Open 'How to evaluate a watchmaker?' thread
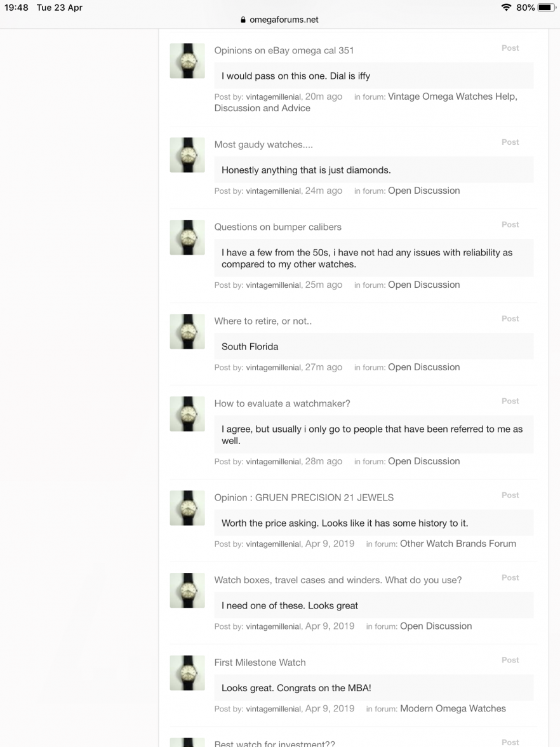560x747 pixels. click(x=282, y=403)
